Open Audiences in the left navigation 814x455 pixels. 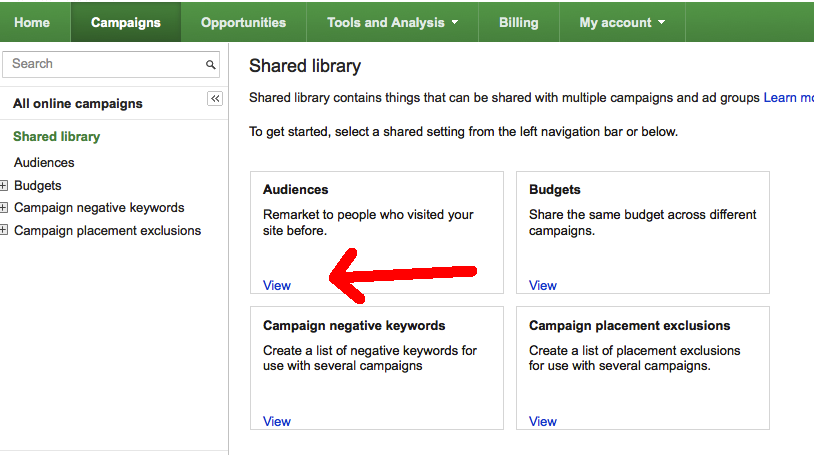44,162
